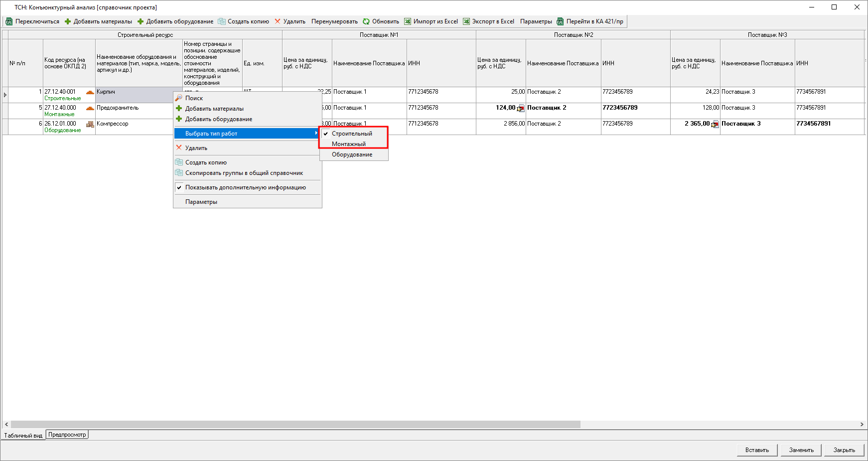Click the Добавить оборудование toolbar plus icon
The height and width of the screenshot is (461, 868).
(141, 21)
